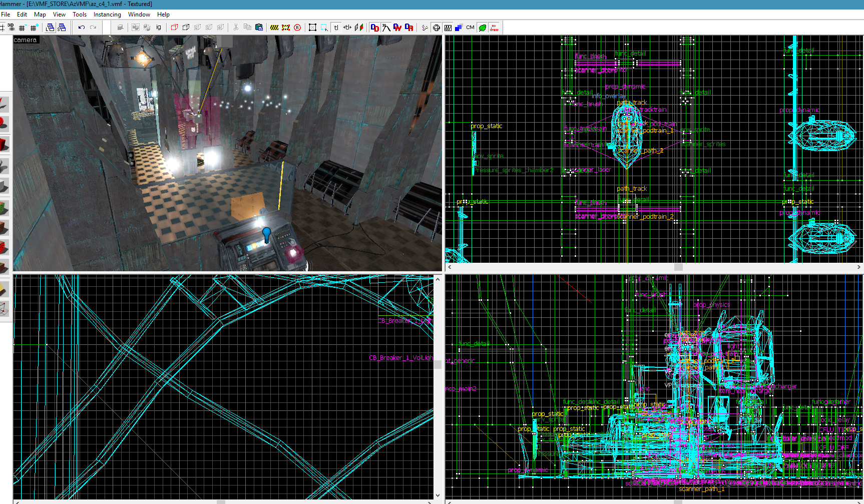Click the Save Window State icon
This screenshot has height=504, width=864.
pos(62,28)
